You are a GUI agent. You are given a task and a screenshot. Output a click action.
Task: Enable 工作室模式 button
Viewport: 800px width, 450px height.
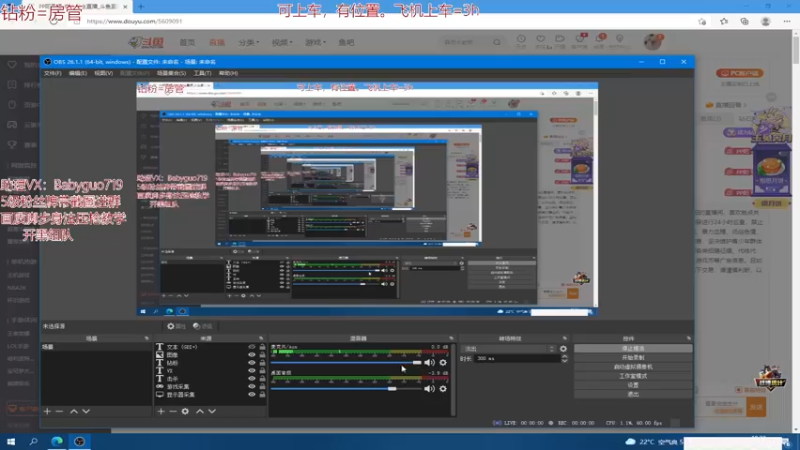pyautogui.click(x=633, y=376)
